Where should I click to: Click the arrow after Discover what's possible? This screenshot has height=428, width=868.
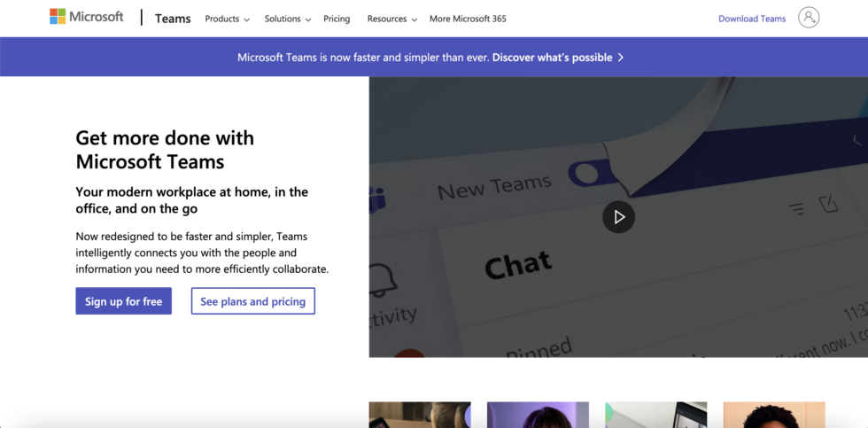click(621, 58)
